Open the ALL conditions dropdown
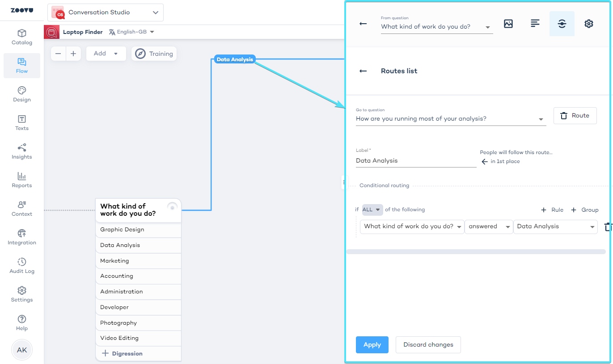The width and height of the screenshot is (613, 364). point(372,209)
